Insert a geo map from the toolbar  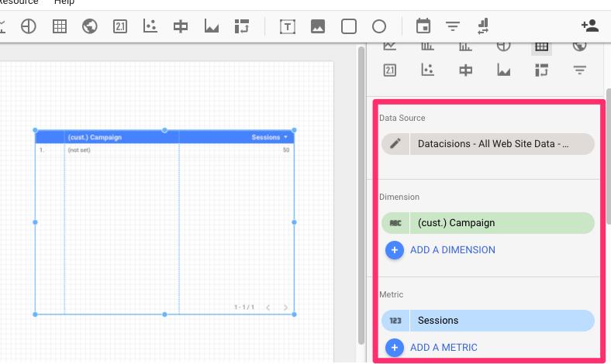(x=90, y=26)
